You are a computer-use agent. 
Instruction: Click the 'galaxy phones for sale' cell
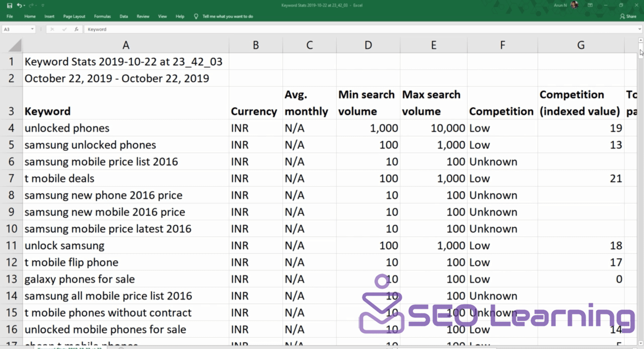pos(126,279)
